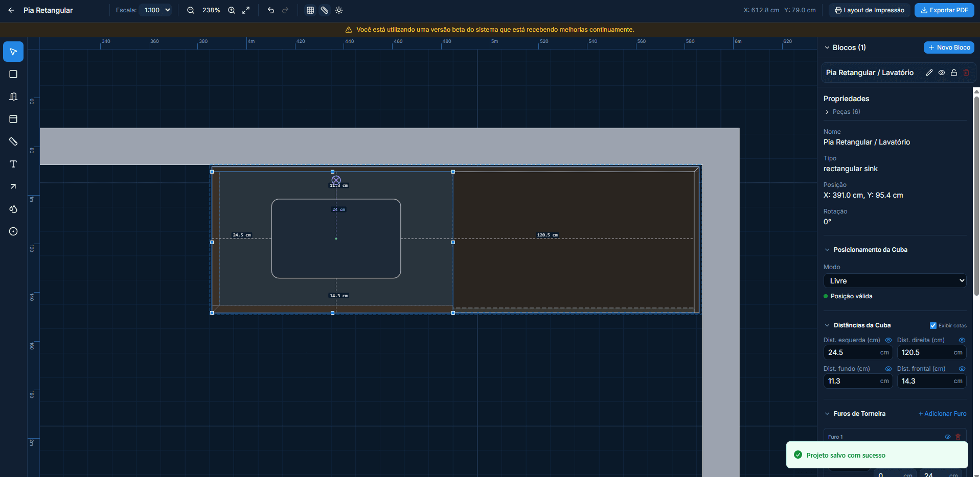
Task: Toggle visibility of Dist. esquerda dimension
Action: click(x=888, y=340)
